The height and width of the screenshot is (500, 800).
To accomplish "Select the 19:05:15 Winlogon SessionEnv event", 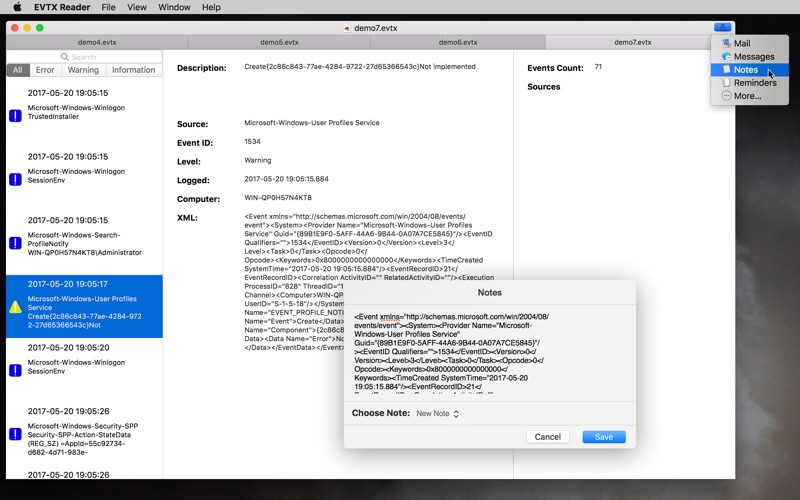I will click(84, 180).
